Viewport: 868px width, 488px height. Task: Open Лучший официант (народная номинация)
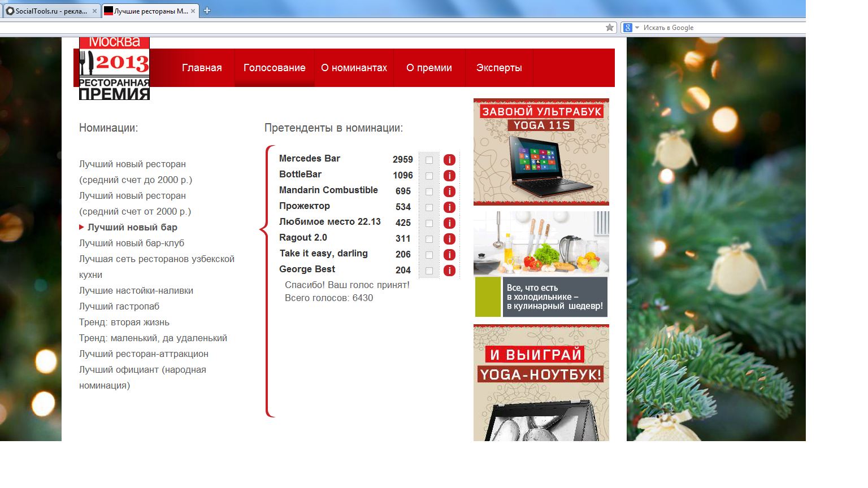142,377
